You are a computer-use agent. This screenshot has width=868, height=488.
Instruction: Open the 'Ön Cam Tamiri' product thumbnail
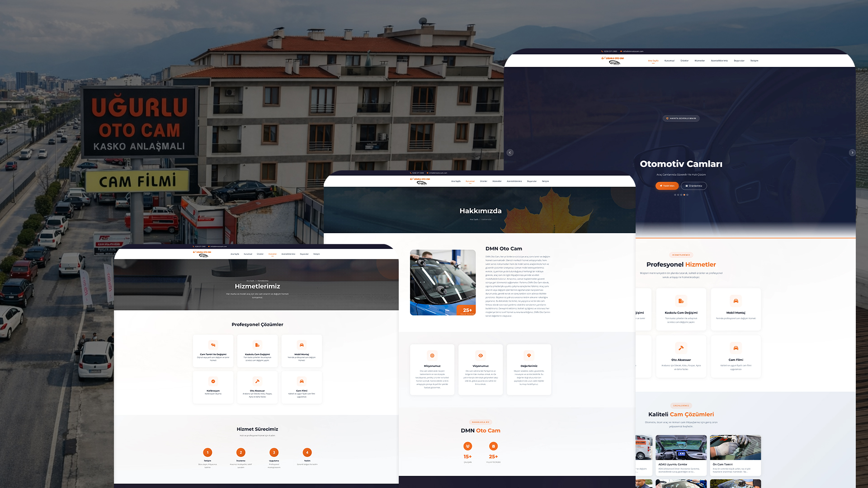tap(736, 448)
